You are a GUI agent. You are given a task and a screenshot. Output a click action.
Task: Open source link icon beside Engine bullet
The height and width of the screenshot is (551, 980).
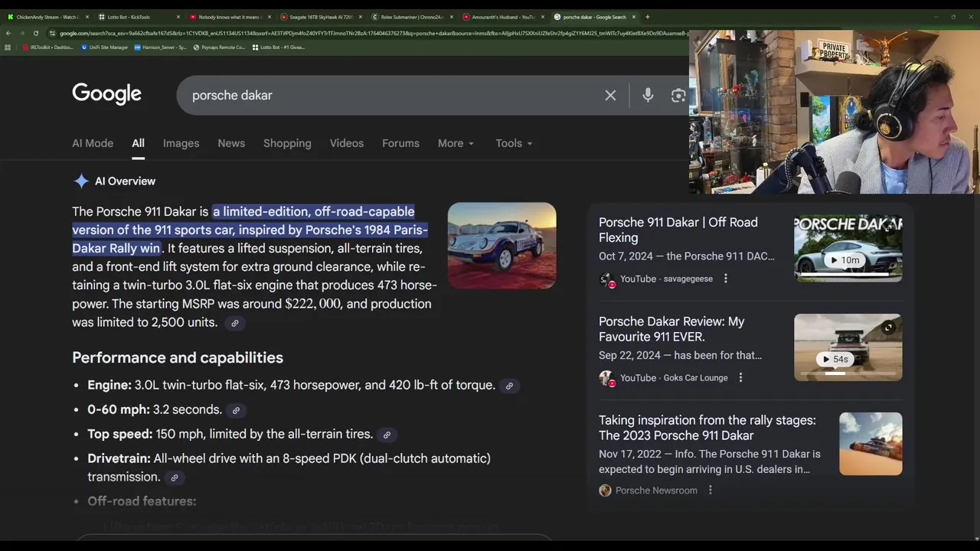coord(509,386)
